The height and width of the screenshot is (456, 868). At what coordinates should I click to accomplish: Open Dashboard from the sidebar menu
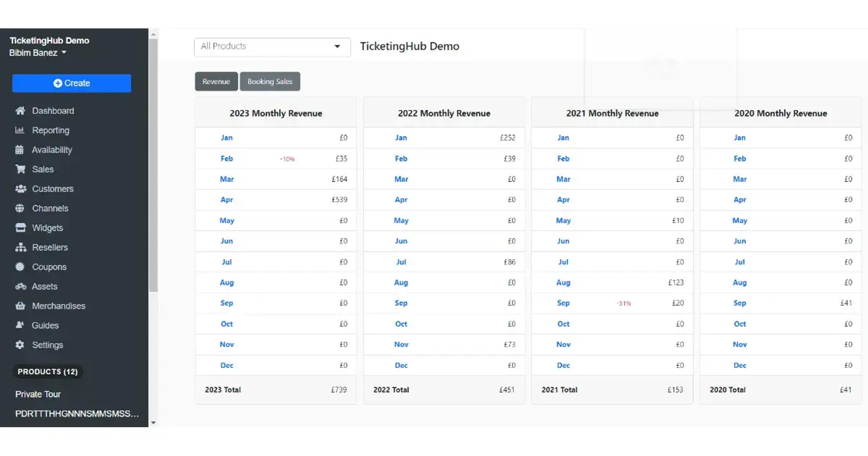click(x=53, y=111)
